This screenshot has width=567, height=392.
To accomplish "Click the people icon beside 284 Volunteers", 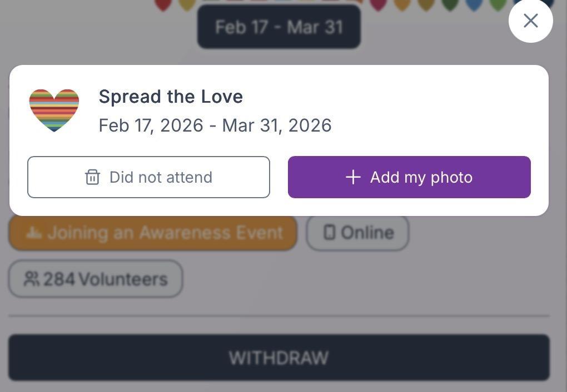I will 31,279.
